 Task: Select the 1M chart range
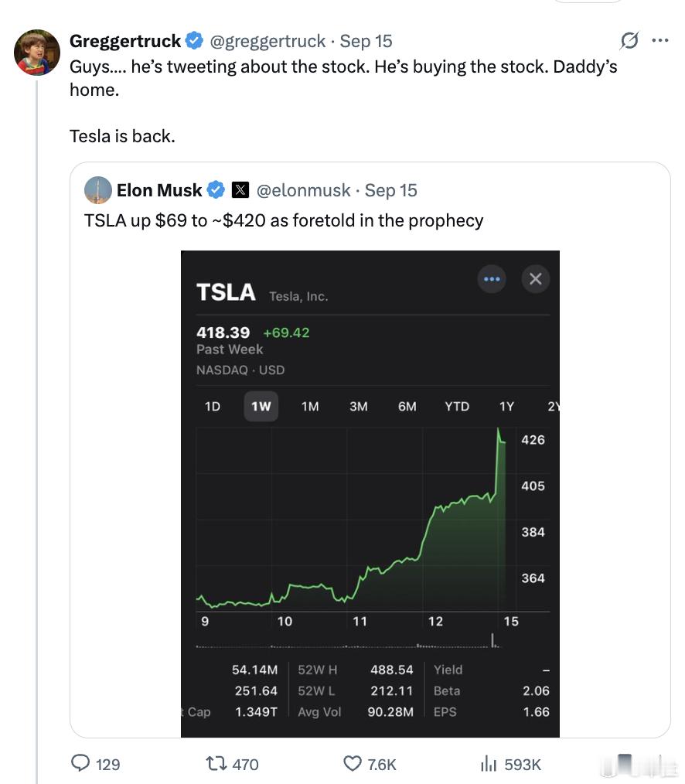310,407
